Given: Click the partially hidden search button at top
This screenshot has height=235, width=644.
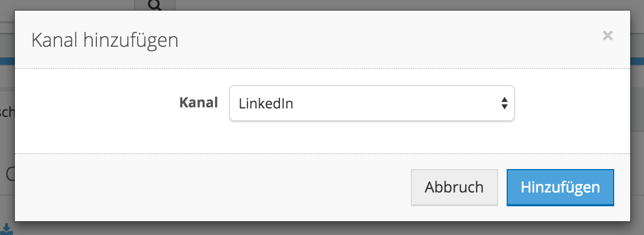Looking at the screenshot, I should tap(154, 5).
